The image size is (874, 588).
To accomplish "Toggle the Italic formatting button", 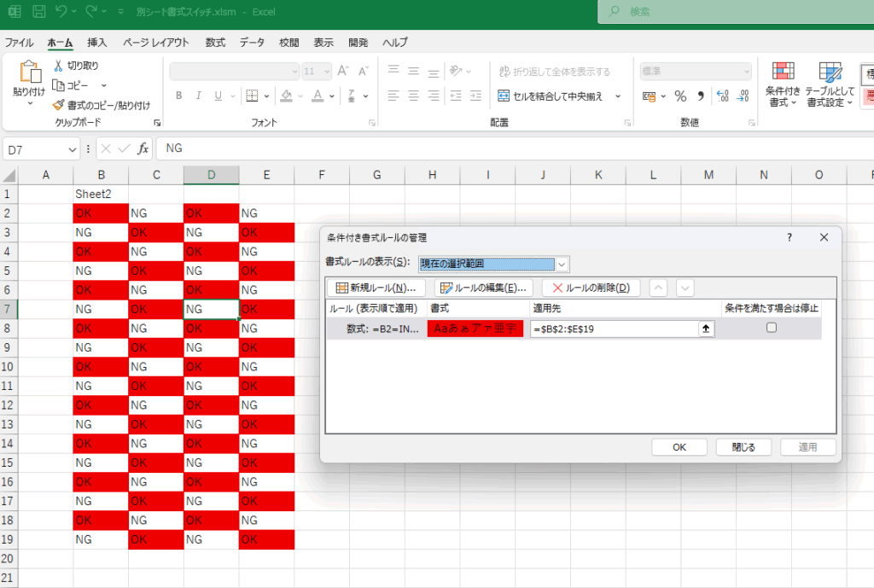I will click(199, 96).
